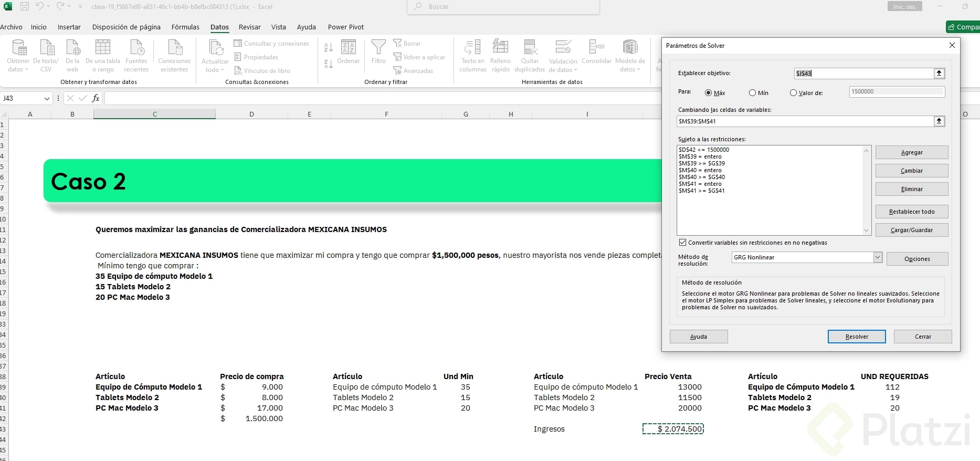980x461 pixels.
Task: Click the Establecer objetivo input field
Action: click(x=864, y=74)
